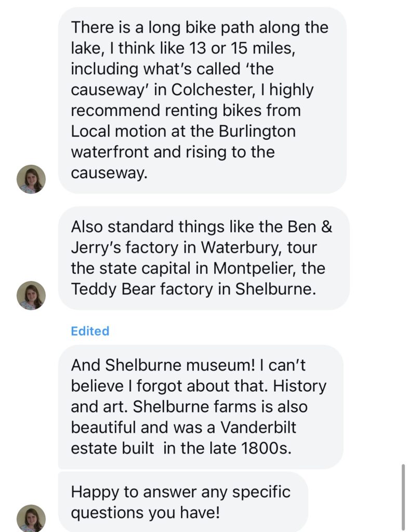Screen dimensions: 408x532
Task: Select the long bike path message bubble
Action: pyautogui.click(x=202, y=100)
